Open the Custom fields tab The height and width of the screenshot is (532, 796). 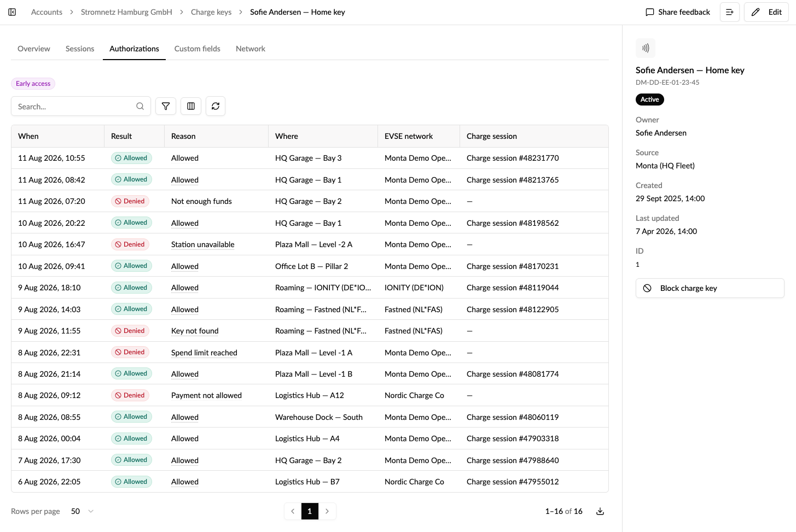[x=197, y=49]
